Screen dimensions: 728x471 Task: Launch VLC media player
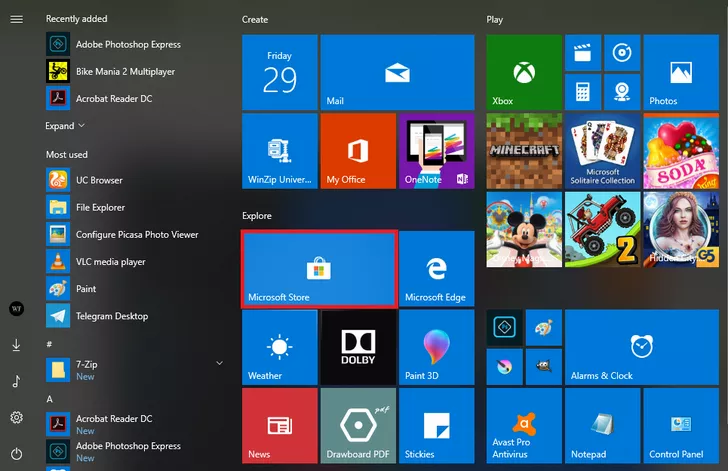135,262
